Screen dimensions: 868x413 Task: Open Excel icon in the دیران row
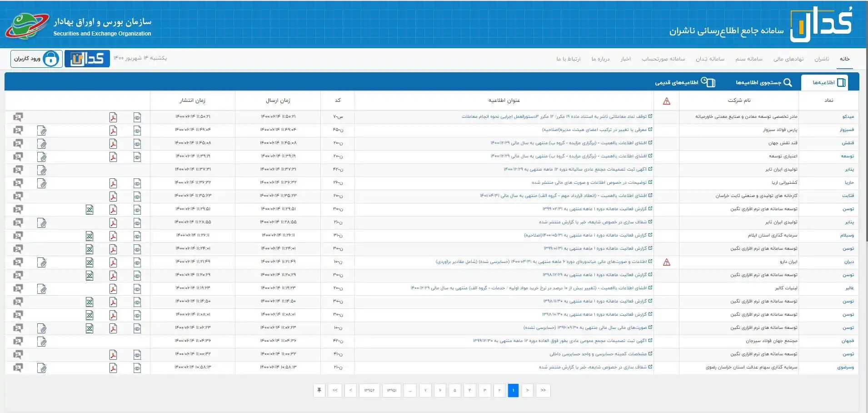pos(90,262)
